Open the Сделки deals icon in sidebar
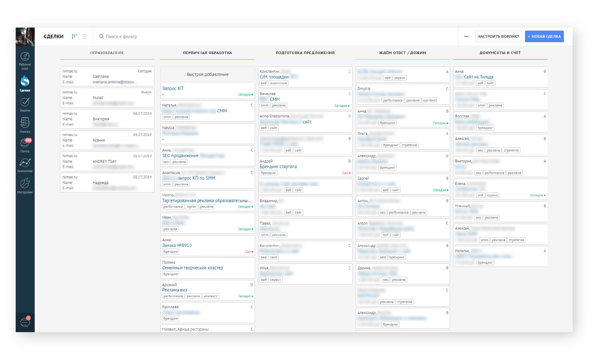 click(25, 82)
